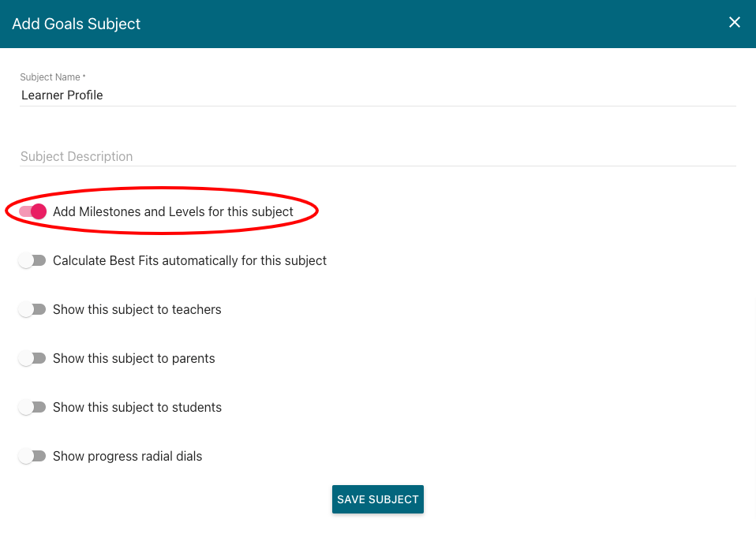Screen dimensions: 756x534
Task: Close the Add Goals Subject dialog
Action: (735, 22)
